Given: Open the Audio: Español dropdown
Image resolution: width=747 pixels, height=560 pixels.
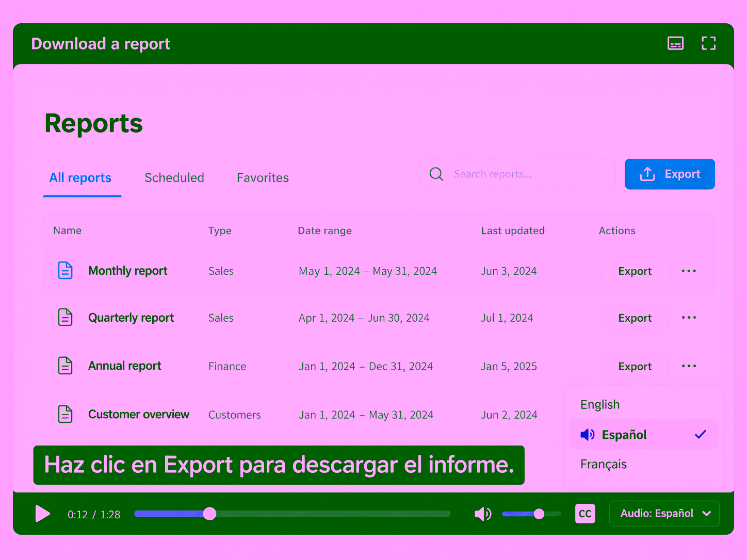Looking at the screenshot, I should (664, 514).
